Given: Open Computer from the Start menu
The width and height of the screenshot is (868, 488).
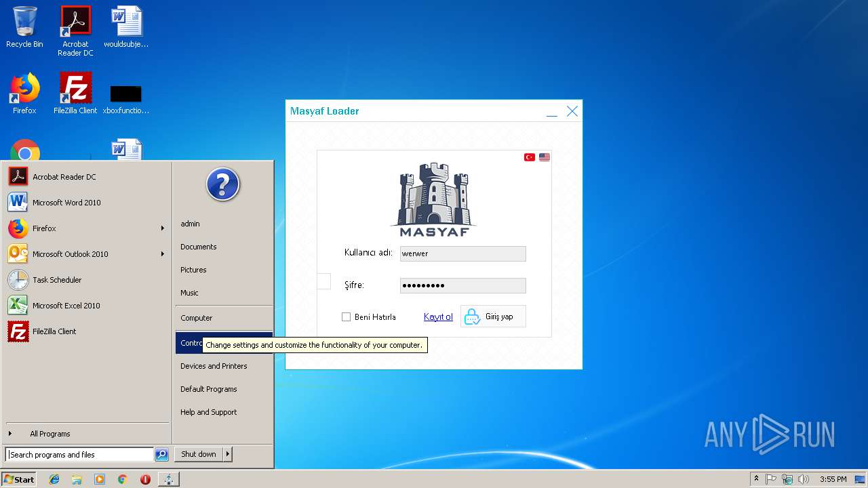Looking at the screenshot, I should coord(224,318).
